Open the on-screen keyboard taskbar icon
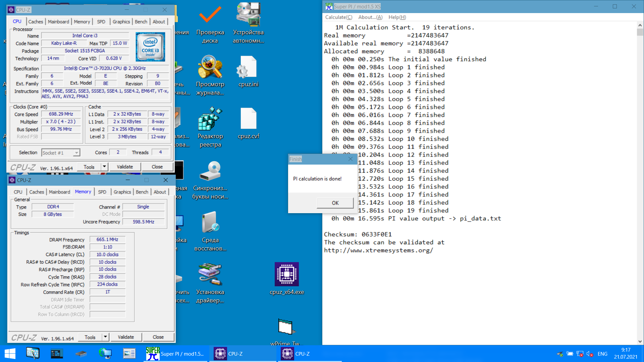The height and width of the screenshot is (362, 644). 33,354
